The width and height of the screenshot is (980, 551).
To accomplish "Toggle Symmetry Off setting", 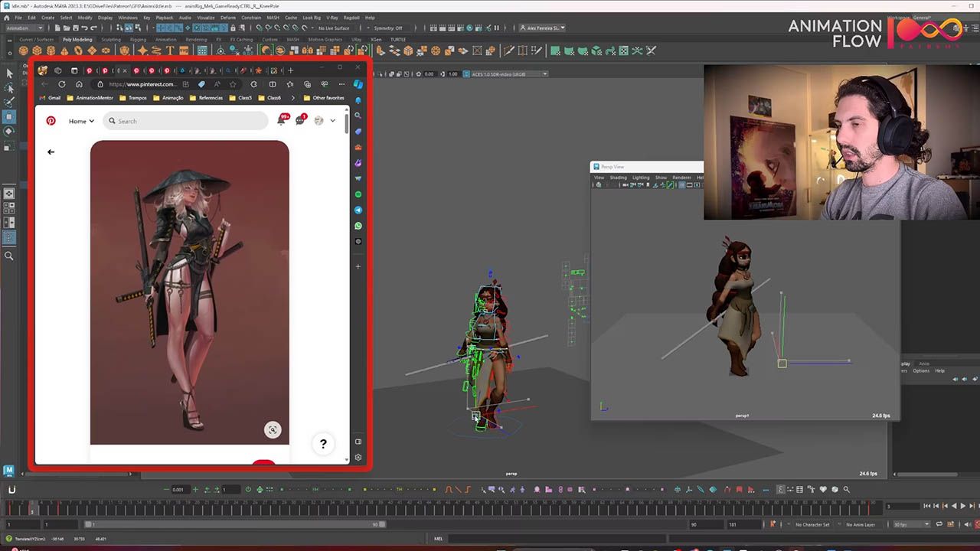I will (x=388, y=28).
